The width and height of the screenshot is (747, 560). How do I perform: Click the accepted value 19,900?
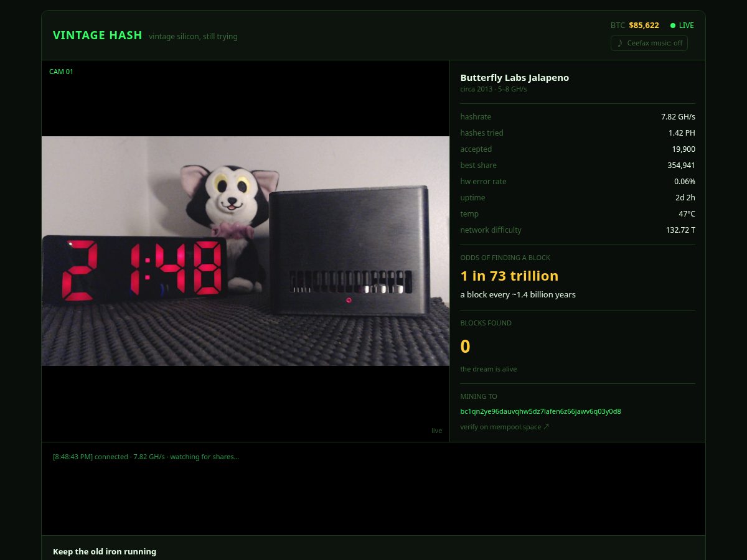684,149
